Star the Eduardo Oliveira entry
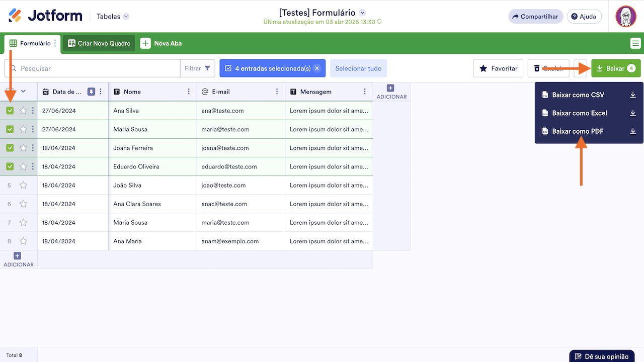Screen dimensions: 644x362 (23, 166)
